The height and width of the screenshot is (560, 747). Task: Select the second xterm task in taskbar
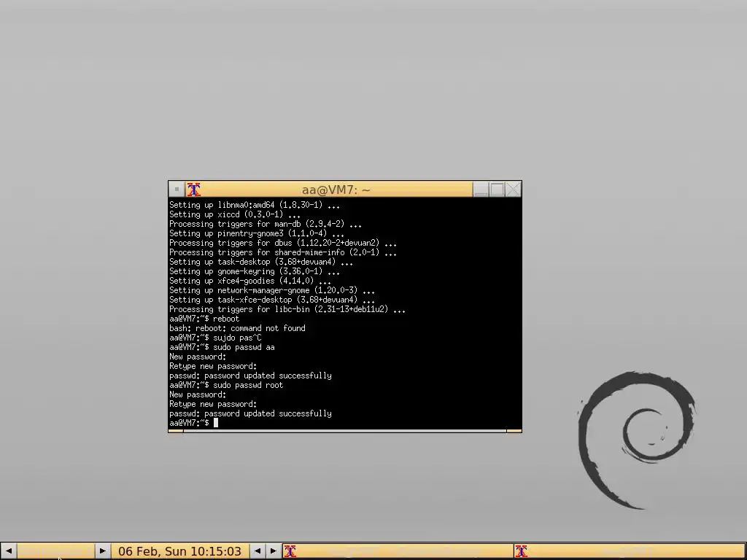pyautogui.click(x=630, y=551)
